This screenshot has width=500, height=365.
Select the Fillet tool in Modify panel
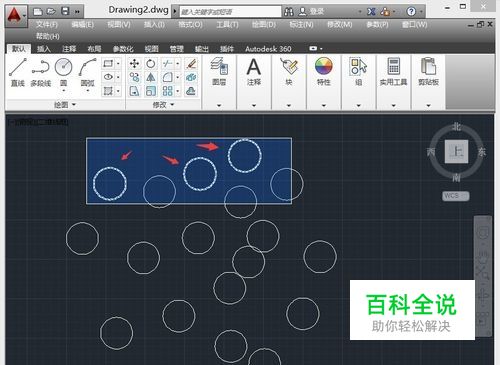point(167,77)
